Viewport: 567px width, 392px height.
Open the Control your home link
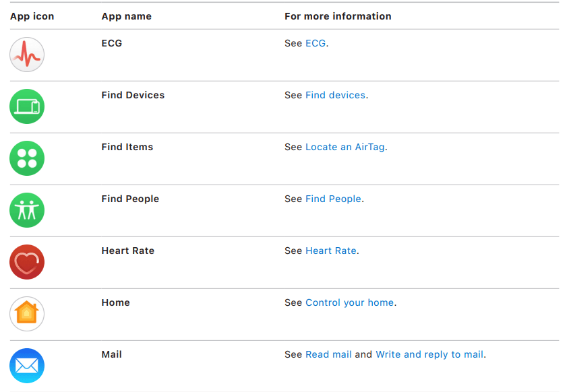349,302
